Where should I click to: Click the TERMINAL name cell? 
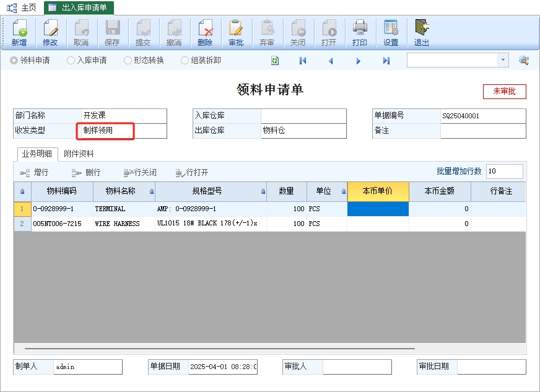pos(124,209)
